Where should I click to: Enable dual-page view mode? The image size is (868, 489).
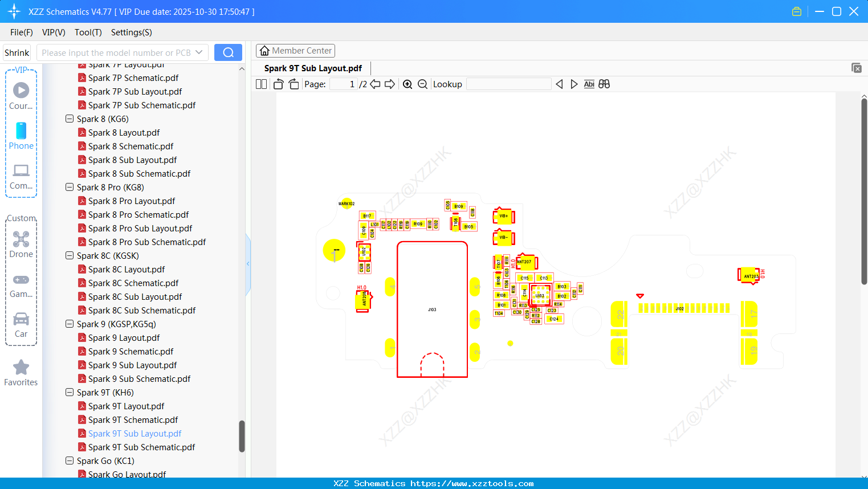point(260,84)
